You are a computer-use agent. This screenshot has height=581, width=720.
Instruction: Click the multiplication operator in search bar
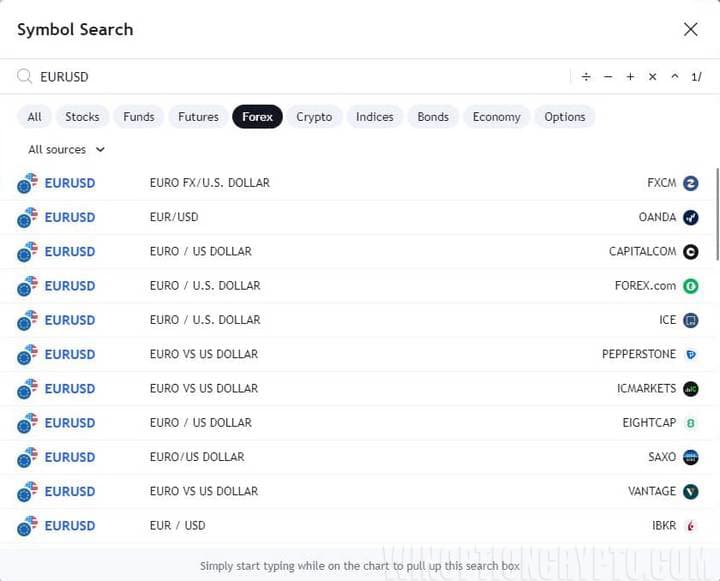tap(652, 77)
